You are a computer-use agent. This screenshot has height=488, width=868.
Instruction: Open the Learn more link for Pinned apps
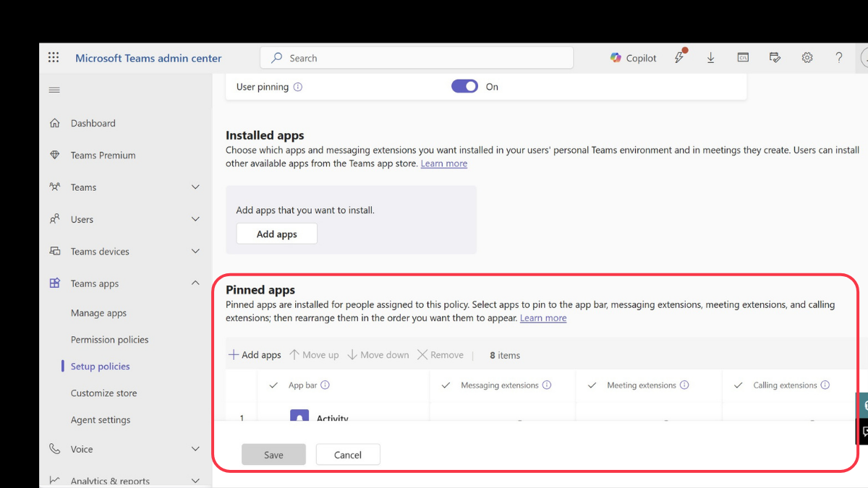click(543, 318)
